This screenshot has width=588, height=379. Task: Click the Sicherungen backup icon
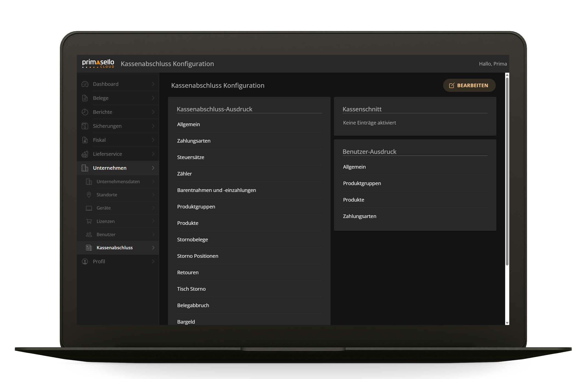pyautogui.click(x=85, y=126)
